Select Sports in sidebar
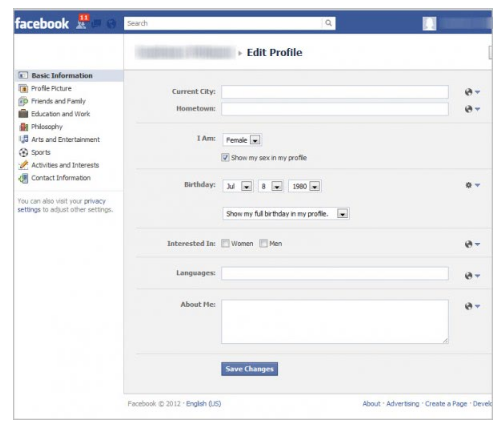504x425 pixels. pos(41,152)
